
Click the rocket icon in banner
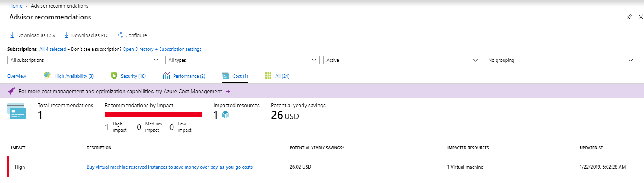point(11,91)
